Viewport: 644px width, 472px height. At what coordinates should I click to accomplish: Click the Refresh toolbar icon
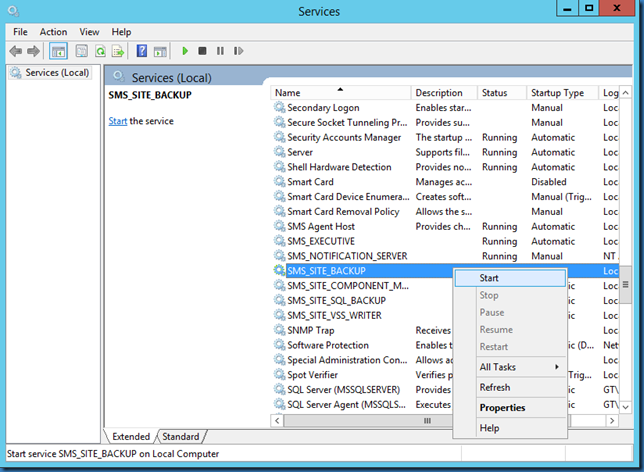click(x=100, y=51)
